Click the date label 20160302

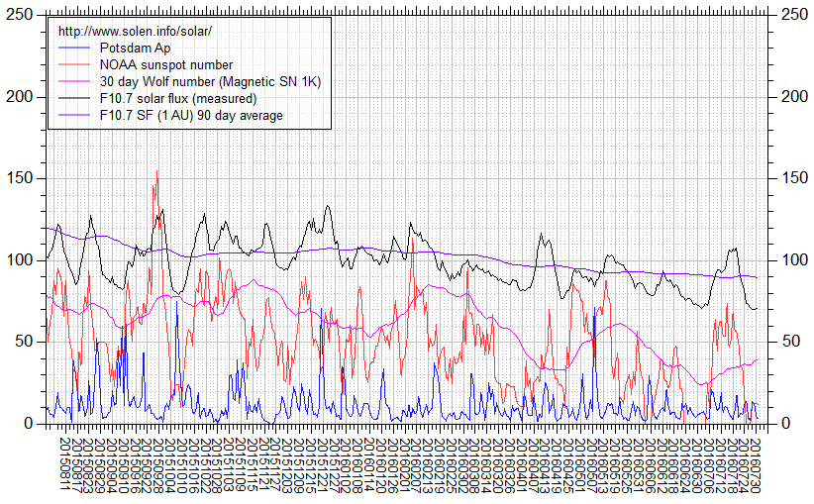[x=462, y=465]
